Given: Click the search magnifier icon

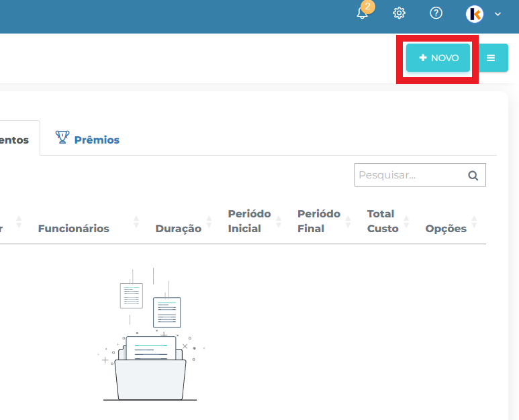Looking at the screenshot, I should click(x=473, y=175).
